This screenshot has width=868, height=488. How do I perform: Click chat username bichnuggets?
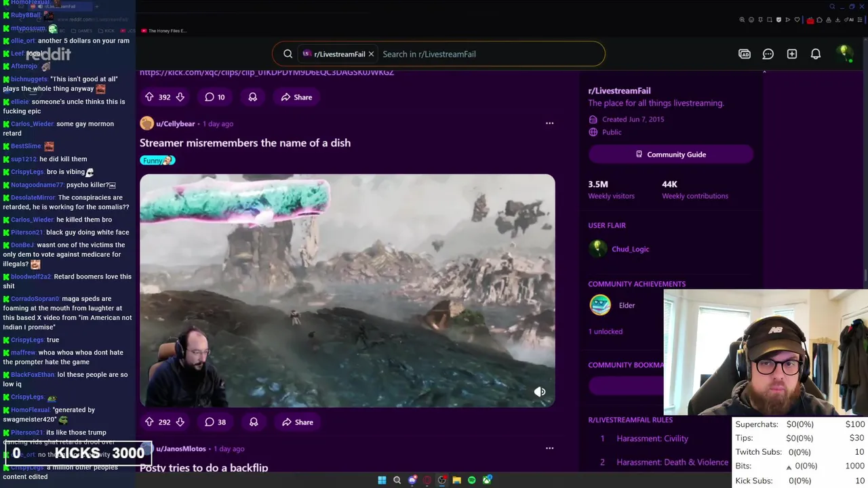tap(29, 79)
